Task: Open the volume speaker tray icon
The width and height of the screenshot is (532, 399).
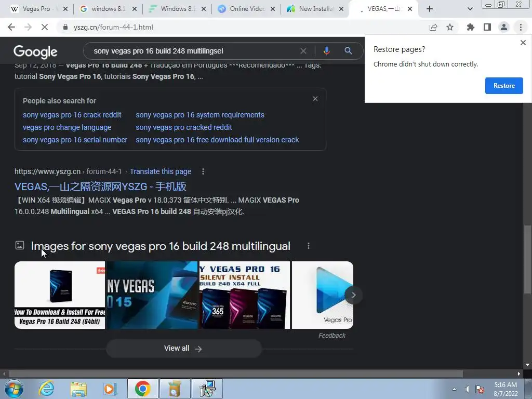Action: [x=467, y=389]
